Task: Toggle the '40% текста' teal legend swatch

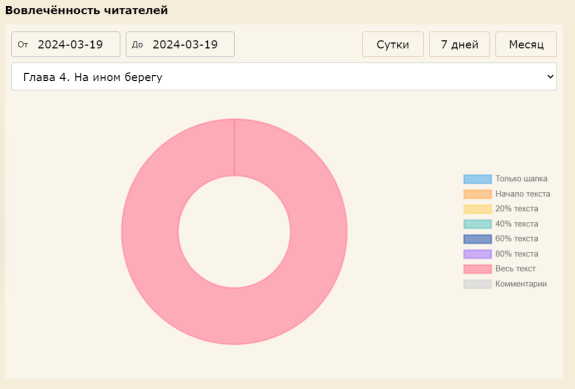Action: [477, 224]
